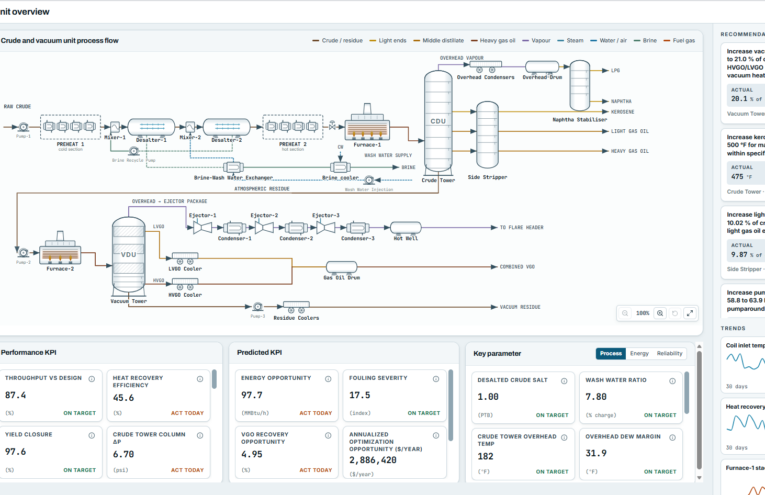Select Pump-3 on the vacuum residue line

pyautogui.click(x=258, y=307)
